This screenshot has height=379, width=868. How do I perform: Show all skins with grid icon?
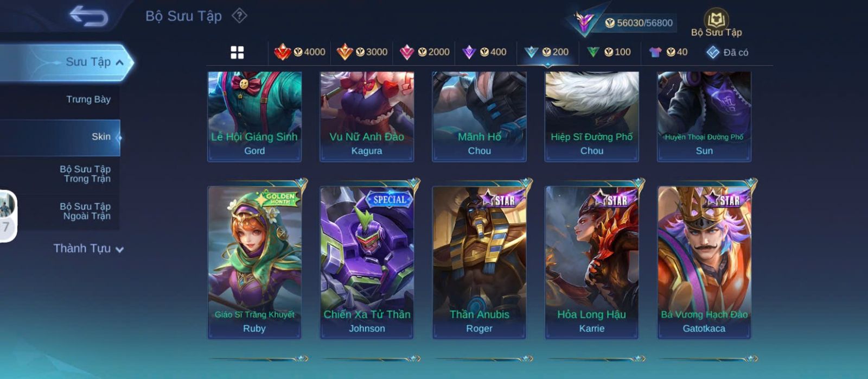coord(237,53)
